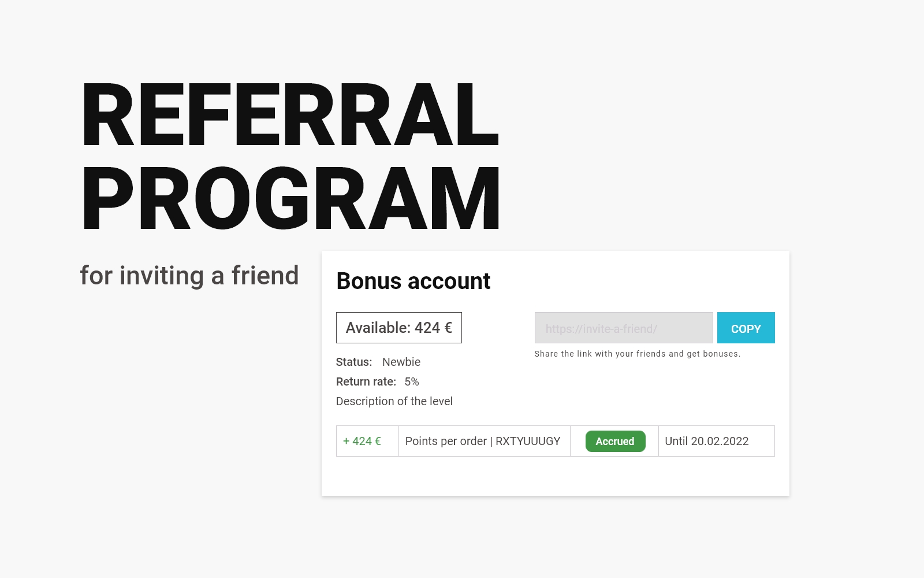This screenshot has height=578, width=924.
Task: Select the 5% return rate value
Action: [412, 381]
